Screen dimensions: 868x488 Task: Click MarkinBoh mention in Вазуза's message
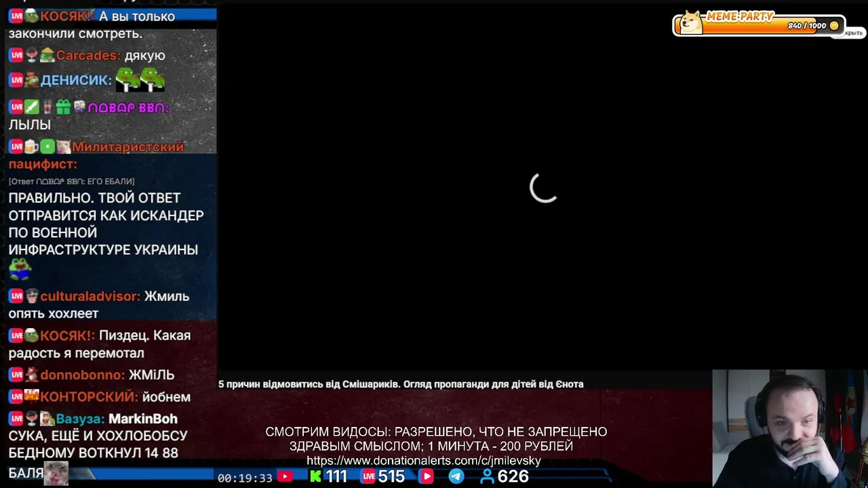point(143,419)
